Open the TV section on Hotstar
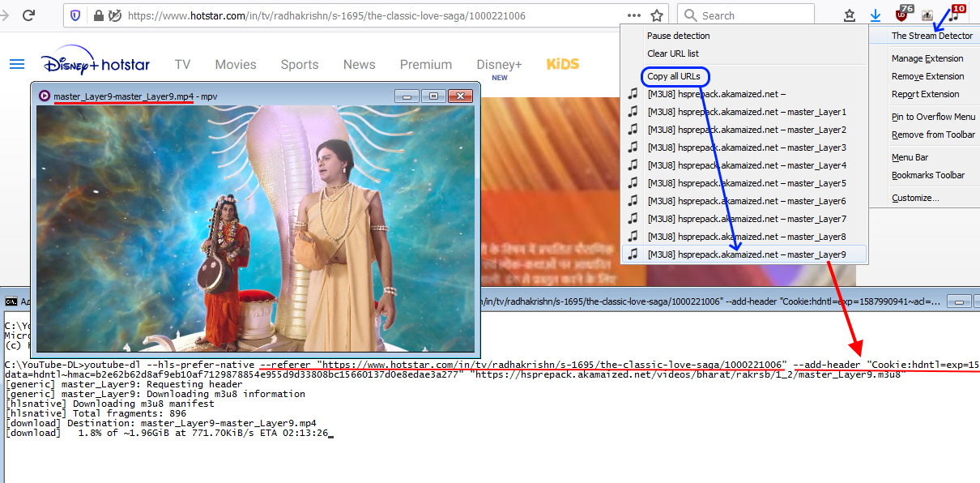 pos(182,65)
